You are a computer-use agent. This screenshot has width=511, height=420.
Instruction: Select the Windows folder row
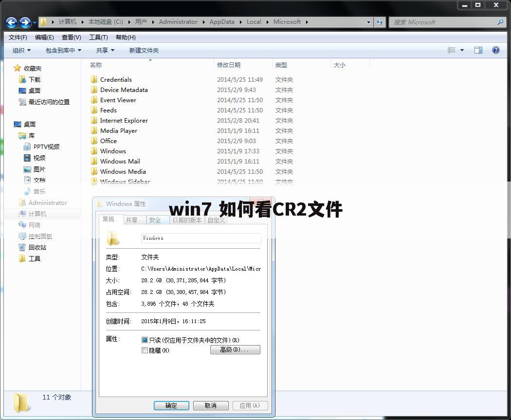click(192, 151)
